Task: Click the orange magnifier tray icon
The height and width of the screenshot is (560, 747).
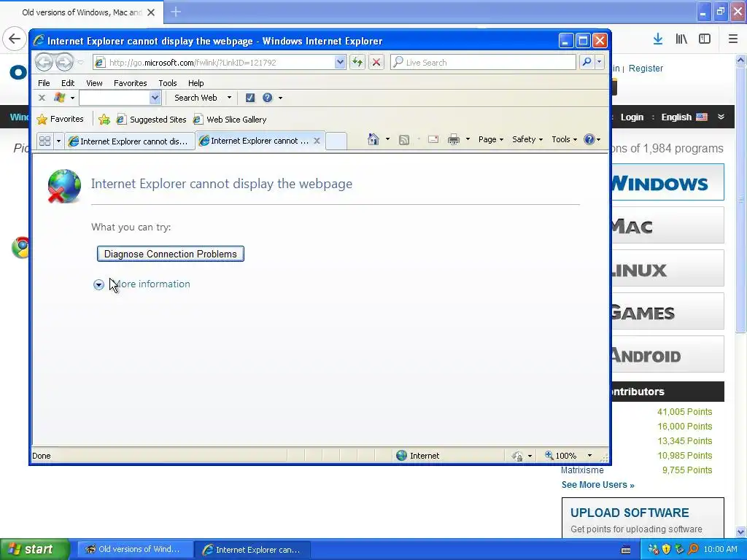Action: click(x=693, y=549)
